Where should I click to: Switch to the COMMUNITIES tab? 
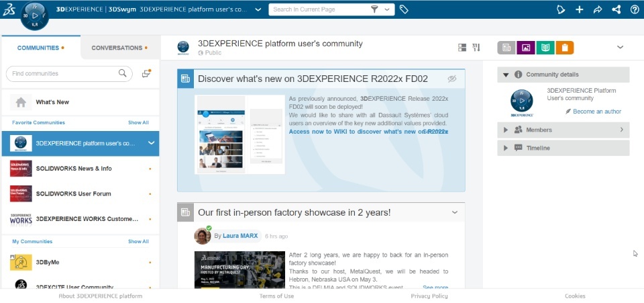41,48
